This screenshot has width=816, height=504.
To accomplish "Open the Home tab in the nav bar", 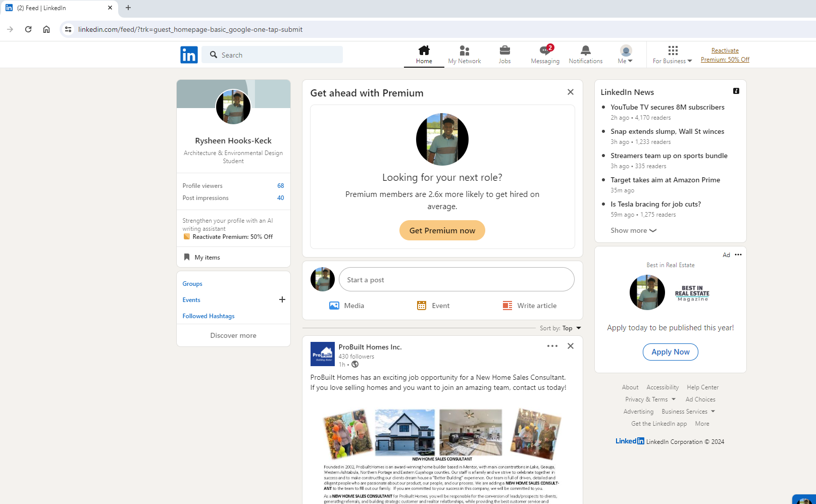I will pyautogui.click(x=424, y=55).
